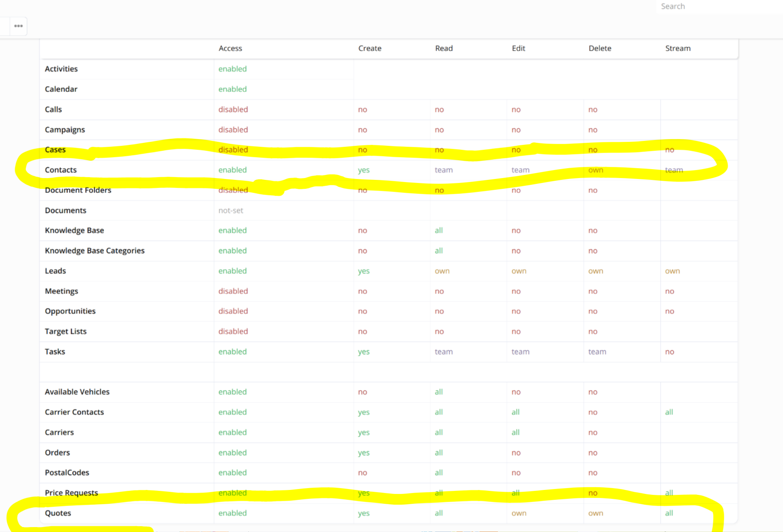Click the Stream column header
Image resolution: width=783 pixels, height=532 pixels.
(x=677, y=48)
